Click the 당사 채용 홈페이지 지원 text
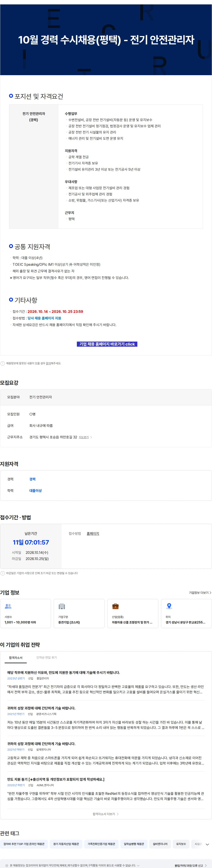 click(x=44, y=318)
